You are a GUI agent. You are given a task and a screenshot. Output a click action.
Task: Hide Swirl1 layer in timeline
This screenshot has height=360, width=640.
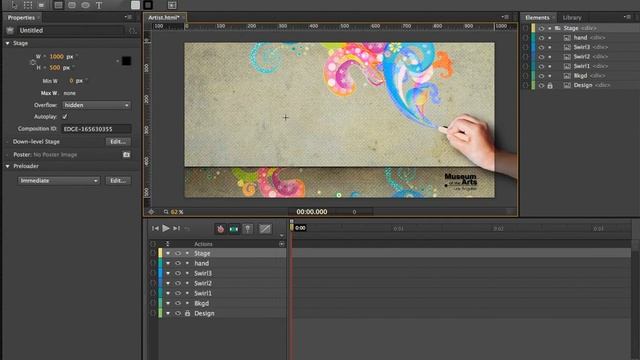pos(178,293)
